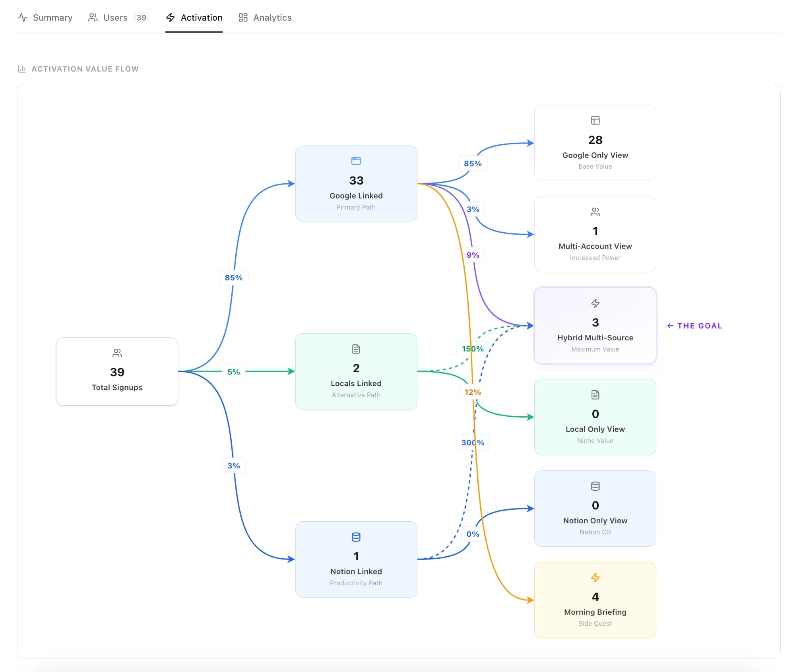Click the document icon in Local Only View card
This screenshot has height=672, width=803.
(595, 394)
